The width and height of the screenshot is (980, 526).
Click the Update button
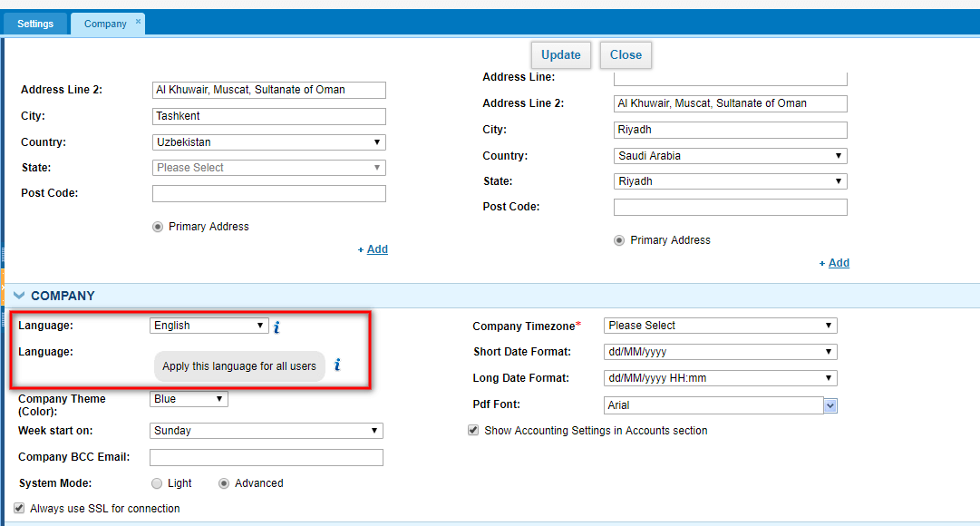tap(560, 55)
